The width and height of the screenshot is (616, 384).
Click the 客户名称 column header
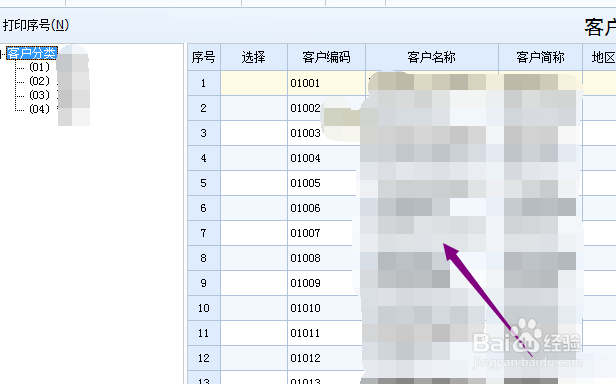[432, 57]
